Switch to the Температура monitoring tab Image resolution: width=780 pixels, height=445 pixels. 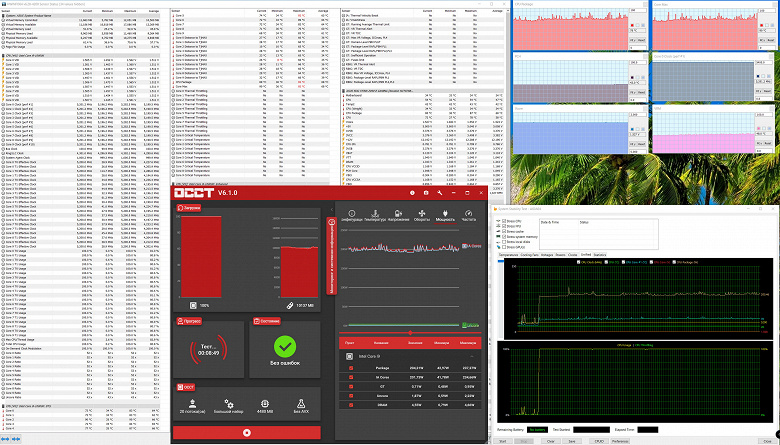click(375, 216)
